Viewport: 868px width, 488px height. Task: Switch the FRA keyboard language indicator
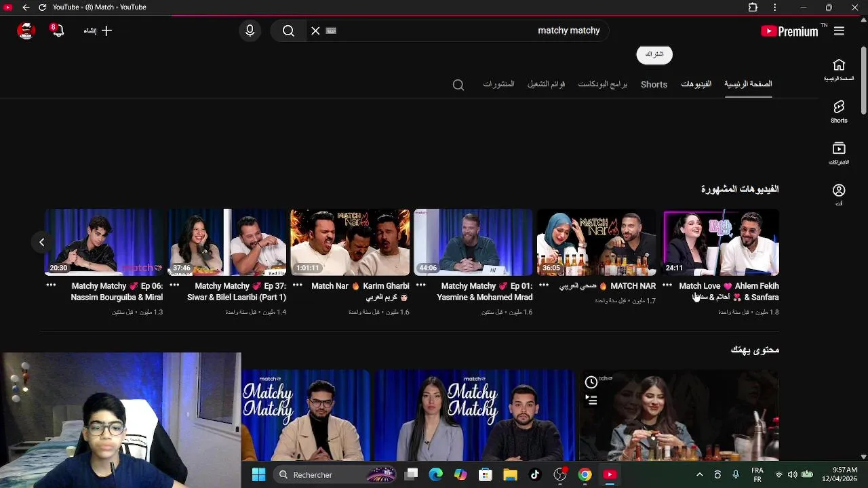[x=757, y=474]
